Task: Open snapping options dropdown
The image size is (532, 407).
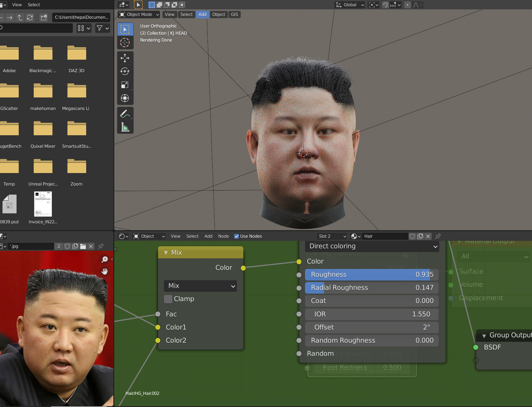Action: [x=395, y=5]
